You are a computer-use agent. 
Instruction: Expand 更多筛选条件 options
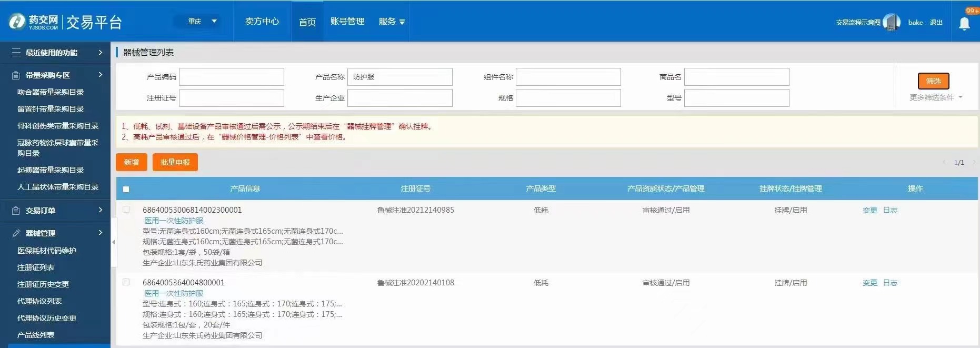pos(935,97)
